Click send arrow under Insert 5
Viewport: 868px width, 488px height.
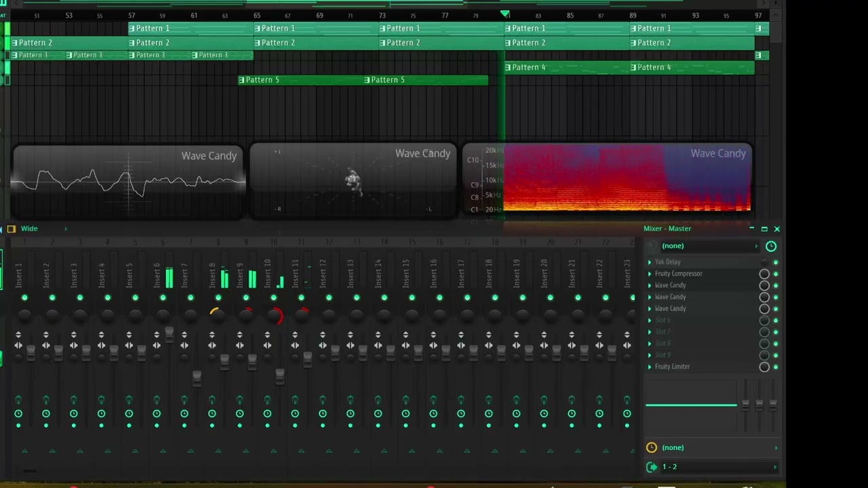click(x=135, y=451)
